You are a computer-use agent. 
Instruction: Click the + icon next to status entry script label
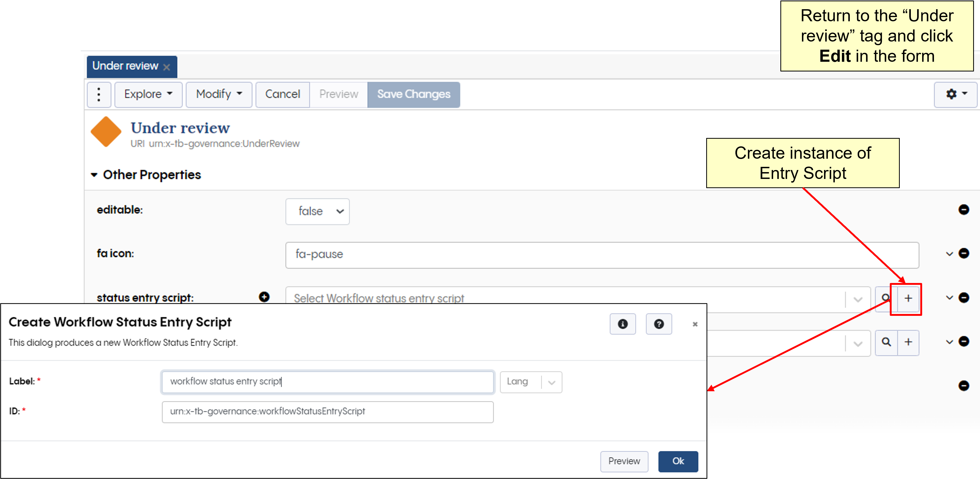[907, 298]
